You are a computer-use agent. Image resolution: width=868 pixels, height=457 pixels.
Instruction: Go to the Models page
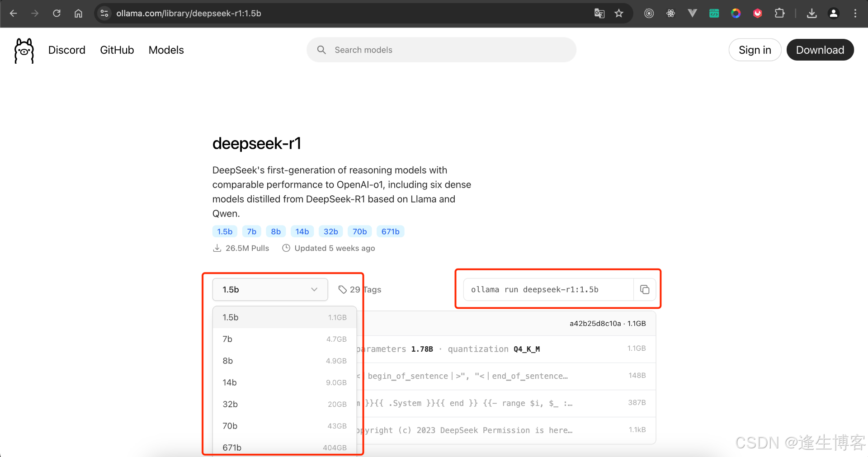166,50
